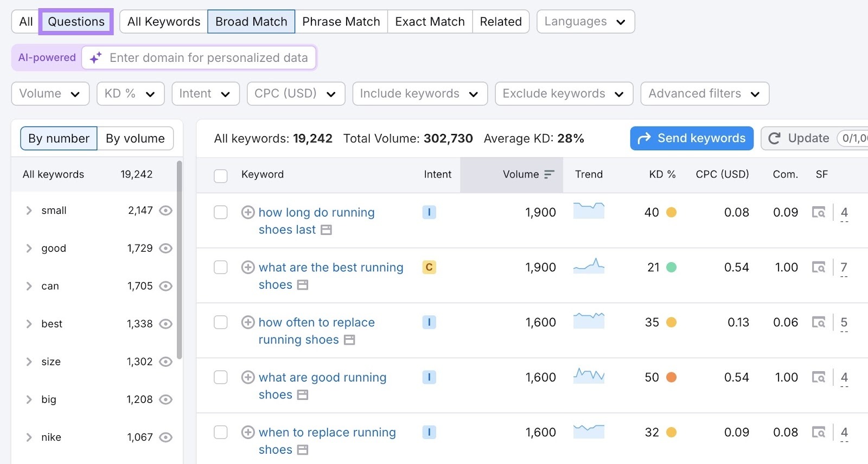This screenshot has height=464, width=868.
Task: Click the 'Enter domain for personalized data' field
Action: point(208,58)
